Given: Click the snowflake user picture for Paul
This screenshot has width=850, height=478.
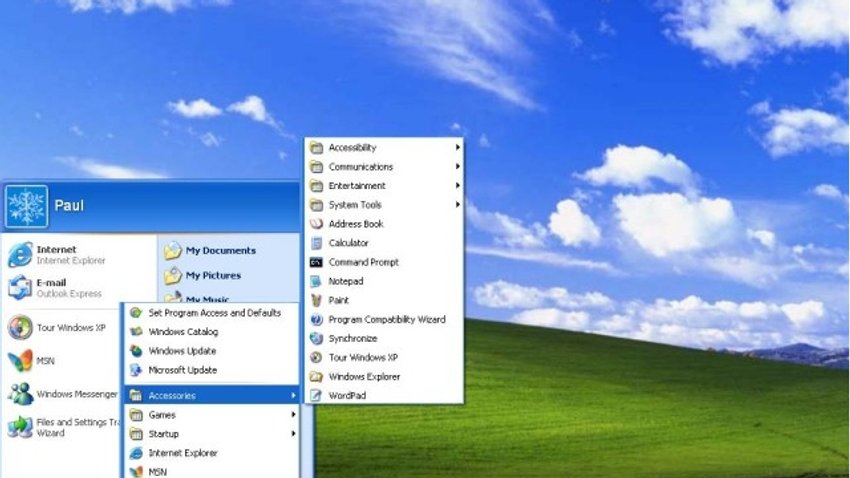Looking at the screenshot, I should (x=27, y=206).
